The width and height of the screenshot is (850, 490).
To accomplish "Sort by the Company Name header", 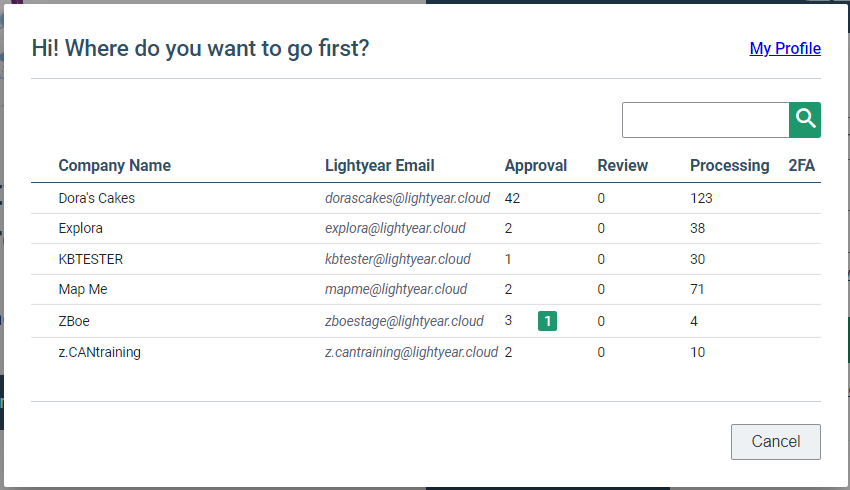I will pyautogui.click(x=115, y=166).
